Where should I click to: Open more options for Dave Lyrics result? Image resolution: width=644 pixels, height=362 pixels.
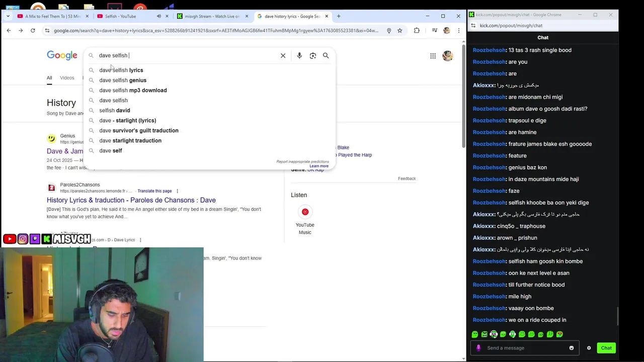pos(140,240)
